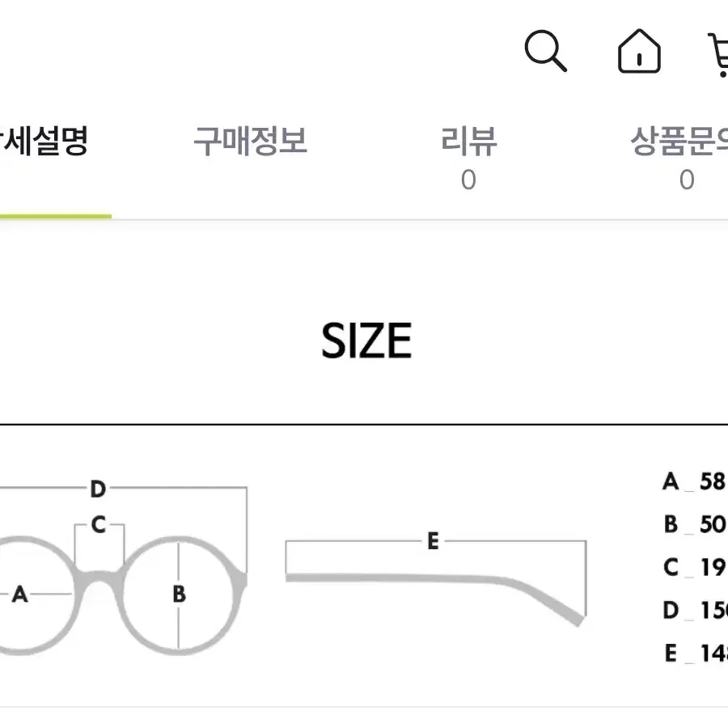Open the 구매정보 tab

coord(250,141)
